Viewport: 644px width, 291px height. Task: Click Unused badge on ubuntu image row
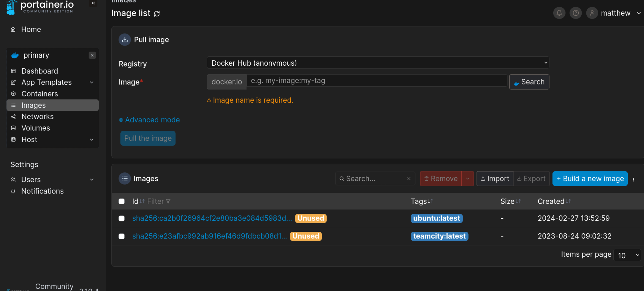[x=311, y=218]
